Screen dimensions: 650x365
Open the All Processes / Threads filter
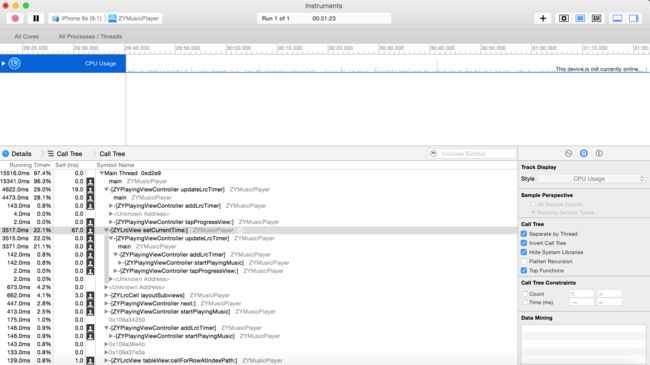(x=90, y=36)
